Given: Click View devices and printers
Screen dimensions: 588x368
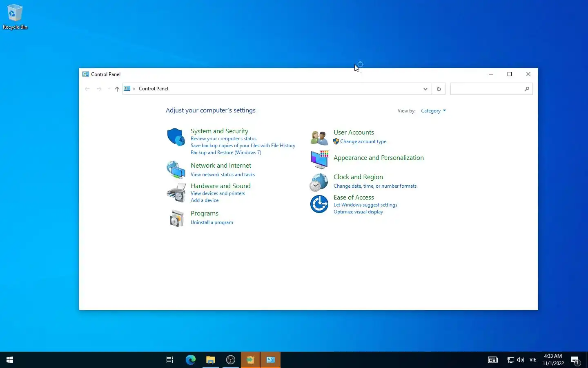Looking at the screenshot, I should click(x=218, y=193).
